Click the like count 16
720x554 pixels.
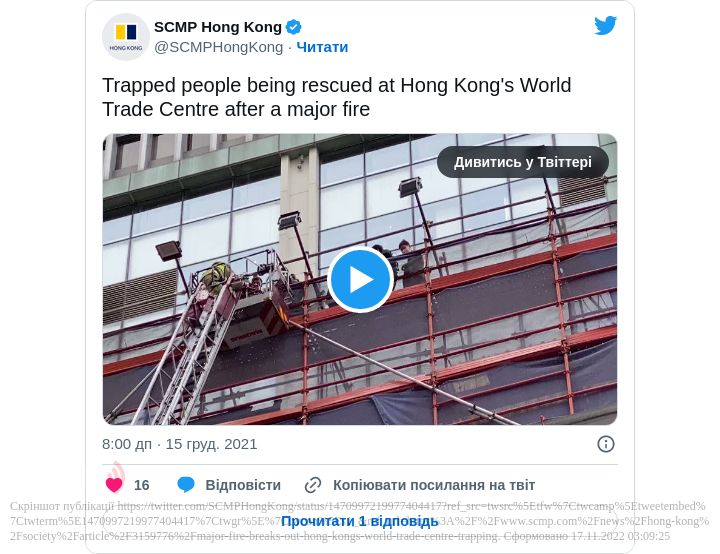pyautogui.click(x=141, y=485)
